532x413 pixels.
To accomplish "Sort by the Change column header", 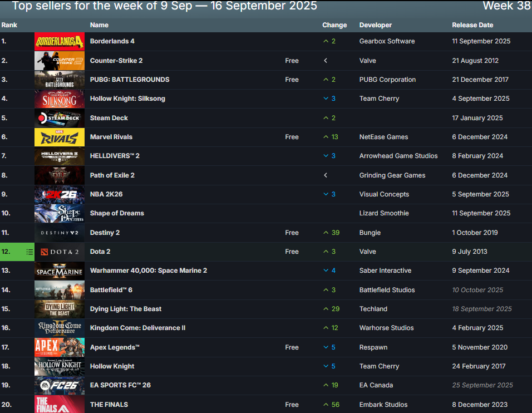I will click(334, 25).
